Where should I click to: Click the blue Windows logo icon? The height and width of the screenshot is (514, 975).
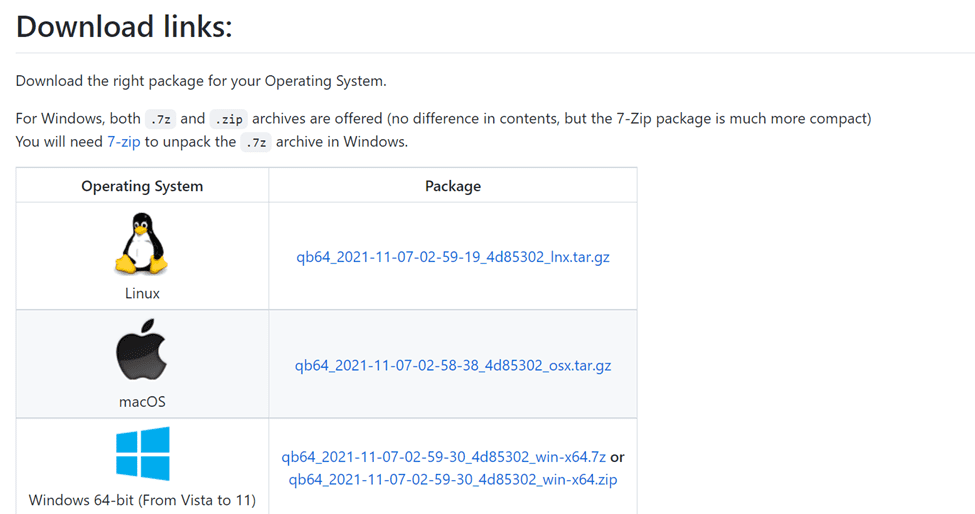[142, 454]
